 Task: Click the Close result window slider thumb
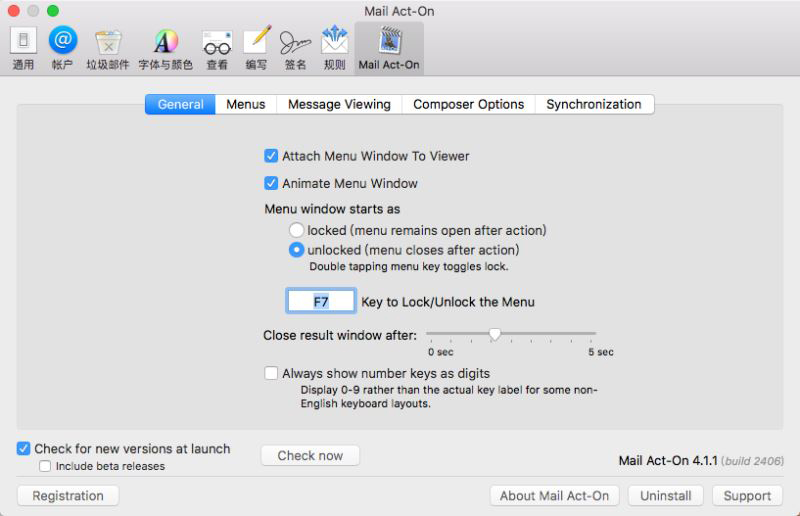click(494, 334)
